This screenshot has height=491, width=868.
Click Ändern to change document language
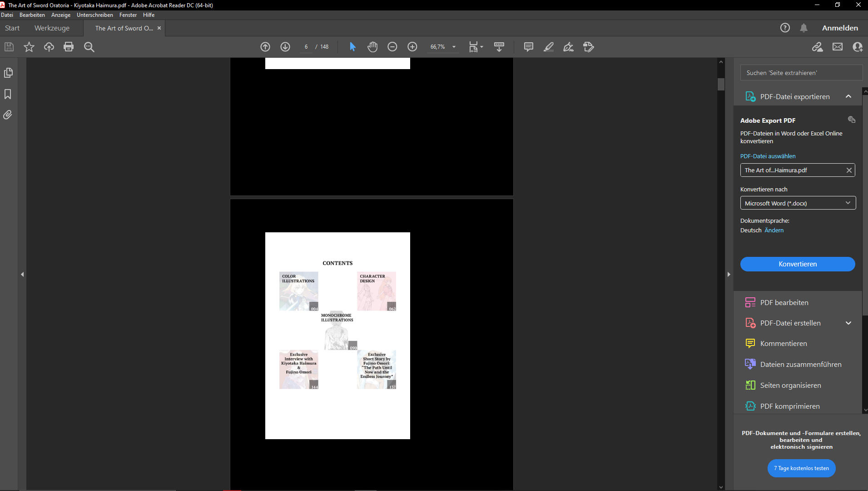point(774,230)
